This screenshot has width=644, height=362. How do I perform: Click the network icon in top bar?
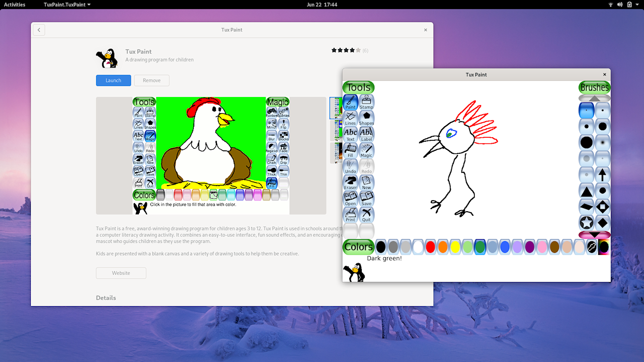coord(611,5)
